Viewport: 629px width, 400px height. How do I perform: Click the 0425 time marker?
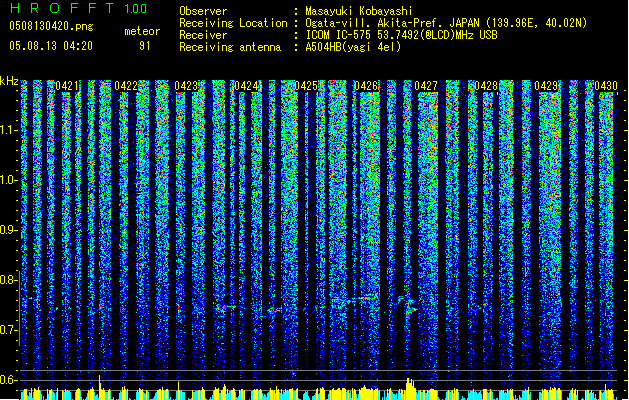click(306, 86)
